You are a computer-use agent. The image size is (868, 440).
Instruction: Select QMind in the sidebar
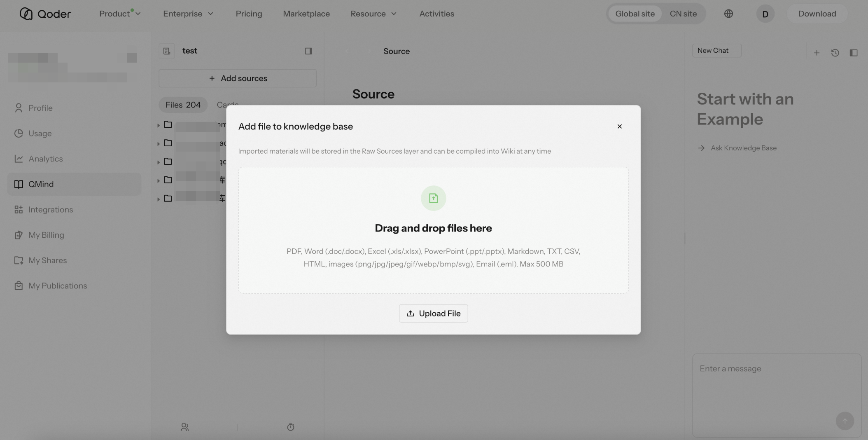74,184
